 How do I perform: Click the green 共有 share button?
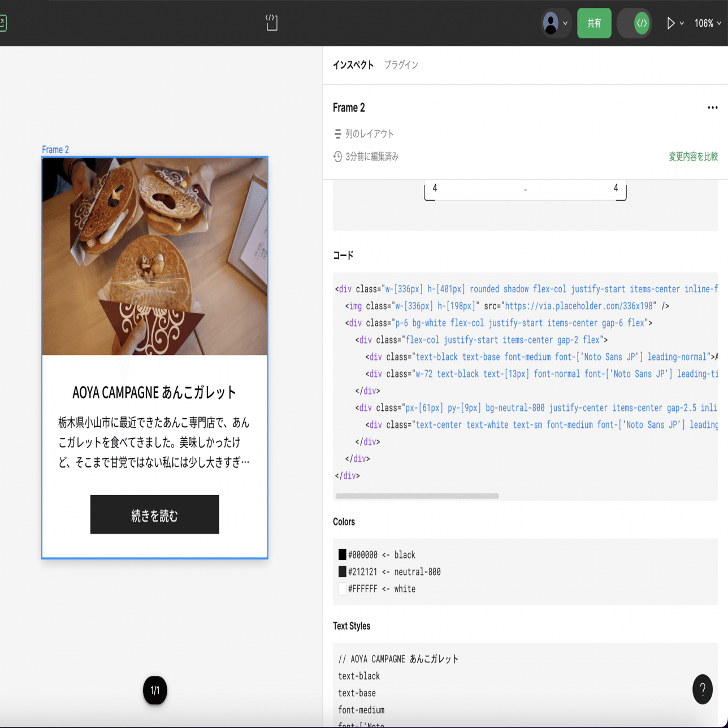pyautogui.click(x=594, y=23)
